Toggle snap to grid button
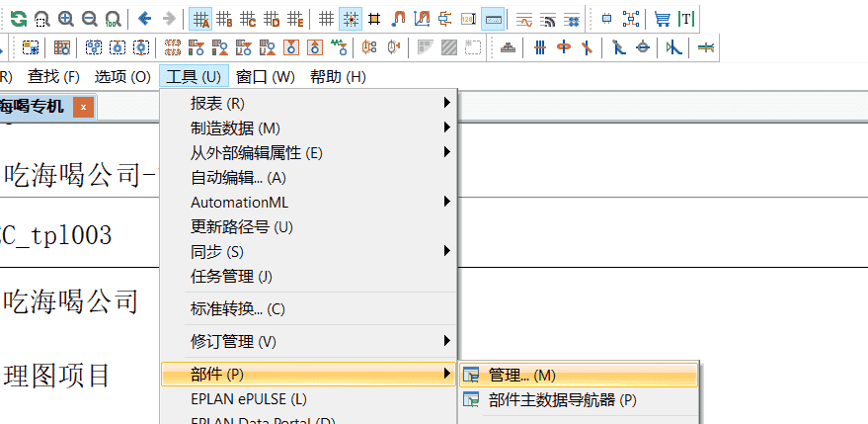 351,18
